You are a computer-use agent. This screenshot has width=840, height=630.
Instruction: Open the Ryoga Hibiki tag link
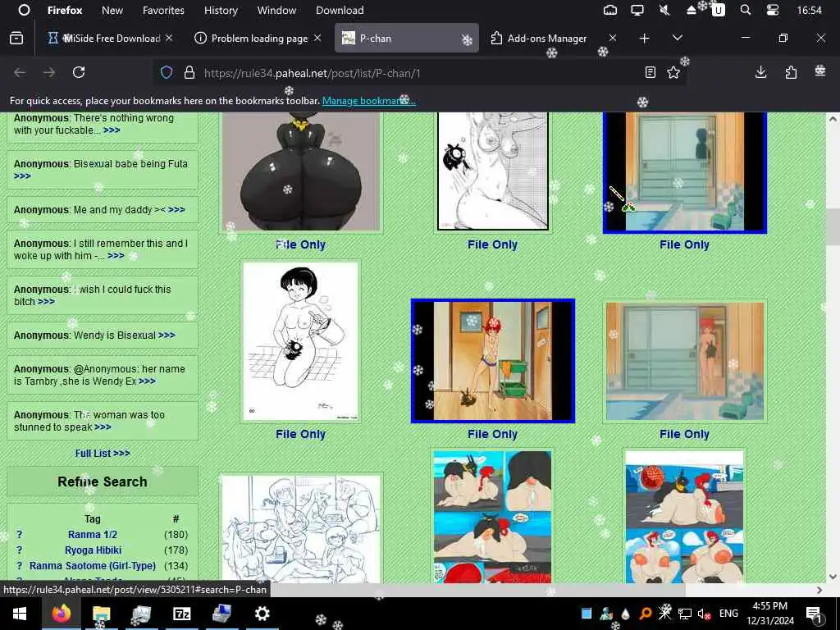point(94,550)
